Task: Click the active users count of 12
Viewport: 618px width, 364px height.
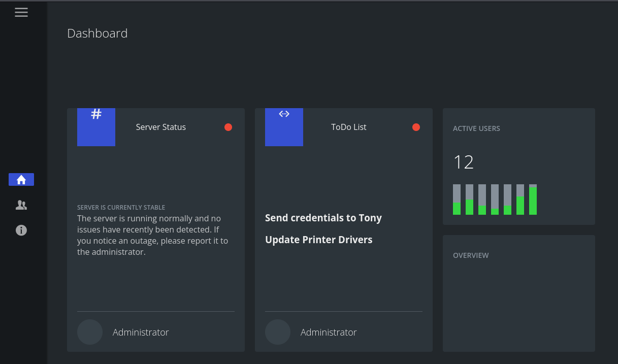Action: tap(463, 161)
